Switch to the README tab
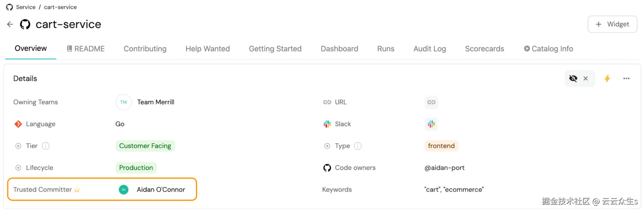This screenshot has width=644, height=212. pos(86,49)
